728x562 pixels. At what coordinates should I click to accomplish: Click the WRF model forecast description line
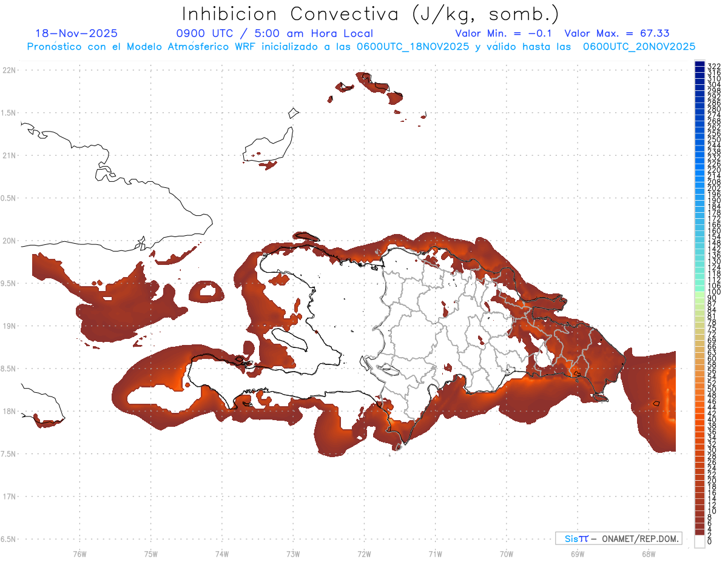coord(361,46)
